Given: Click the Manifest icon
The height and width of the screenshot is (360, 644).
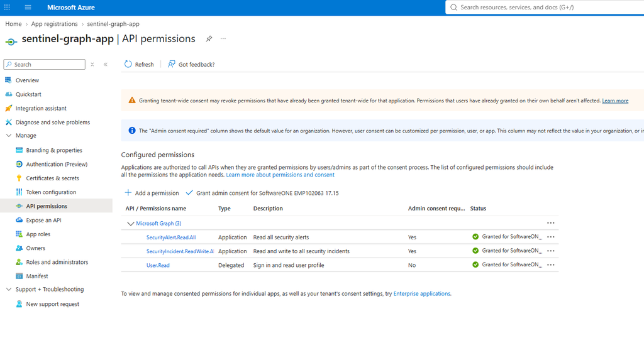Looking at the screenshot, I should (x=19, y=275).
